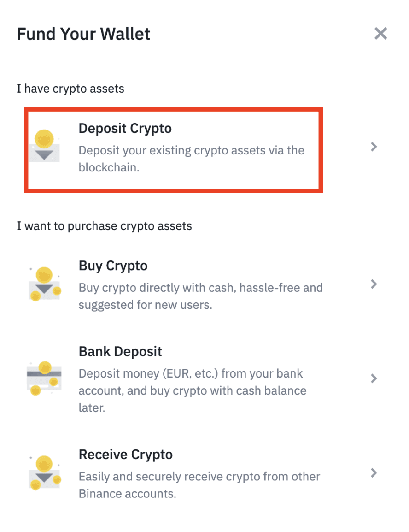Choose the Receive Crypto heading

(126, 455)
